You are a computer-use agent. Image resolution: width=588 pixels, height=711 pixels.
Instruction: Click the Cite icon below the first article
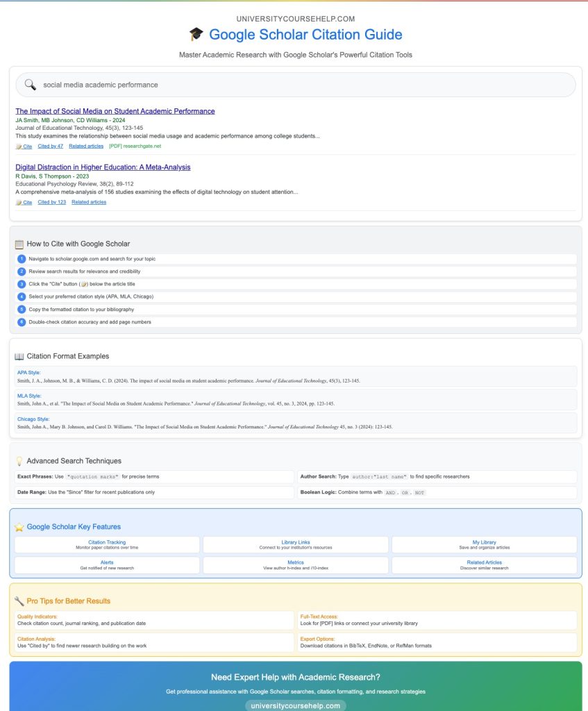[19, 147]
